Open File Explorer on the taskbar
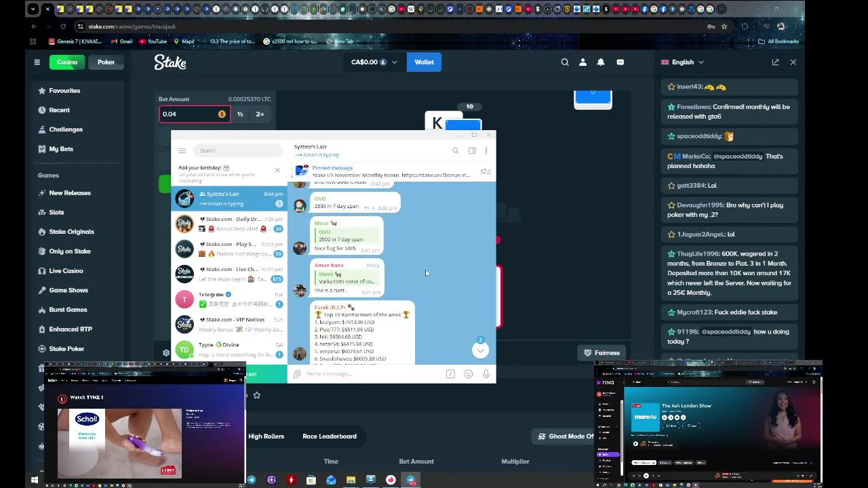 tap(351, 480)
